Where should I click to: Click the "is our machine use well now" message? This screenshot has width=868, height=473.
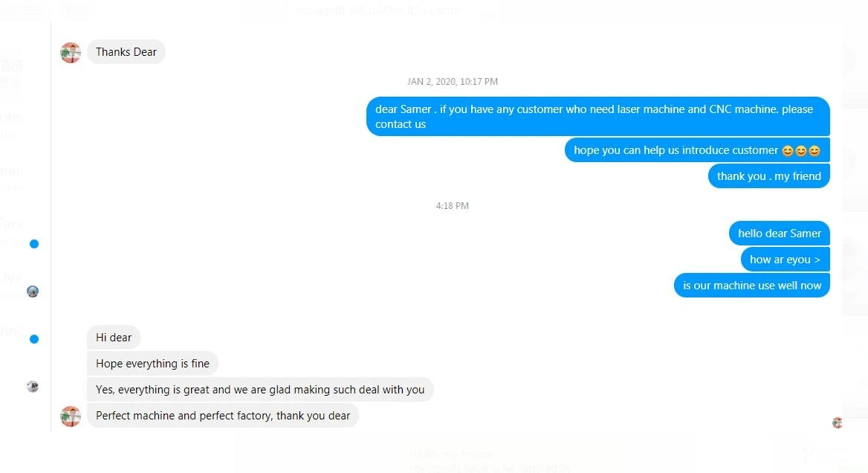[x=752, y=286]
